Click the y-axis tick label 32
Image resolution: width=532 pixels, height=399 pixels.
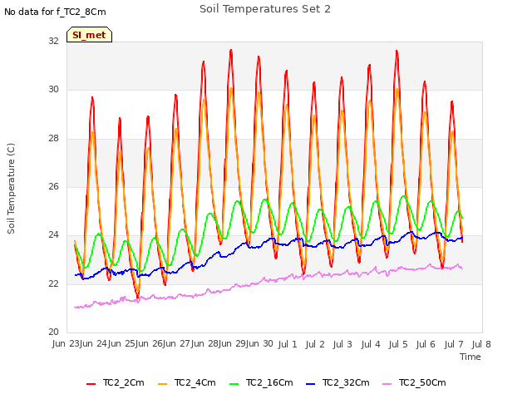[53, 41]
